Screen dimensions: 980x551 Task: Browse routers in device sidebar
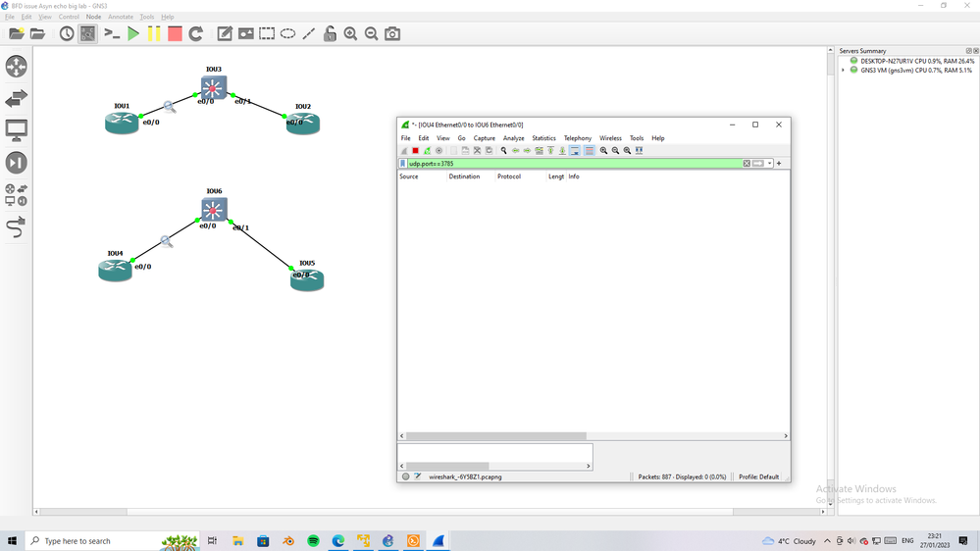coord(17,67)
